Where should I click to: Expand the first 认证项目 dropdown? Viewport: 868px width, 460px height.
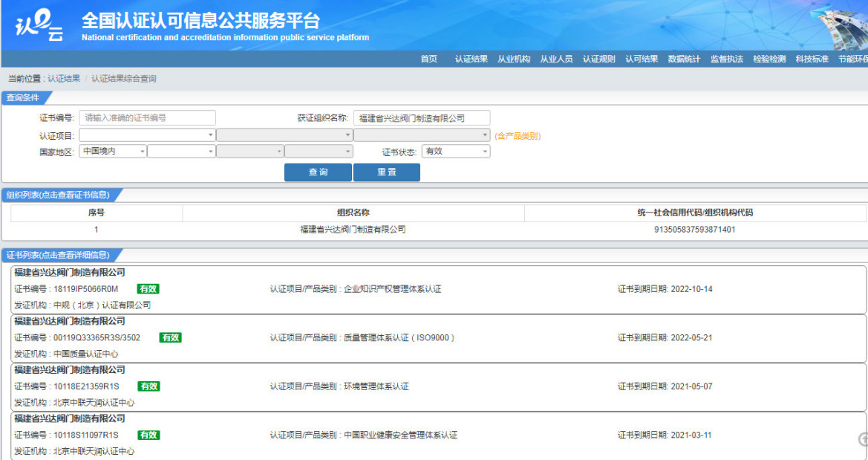point(147,135)
